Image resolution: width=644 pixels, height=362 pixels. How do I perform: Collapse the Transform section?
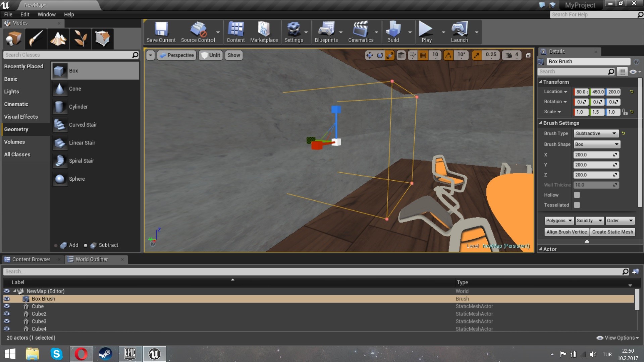tap(540, 82)
